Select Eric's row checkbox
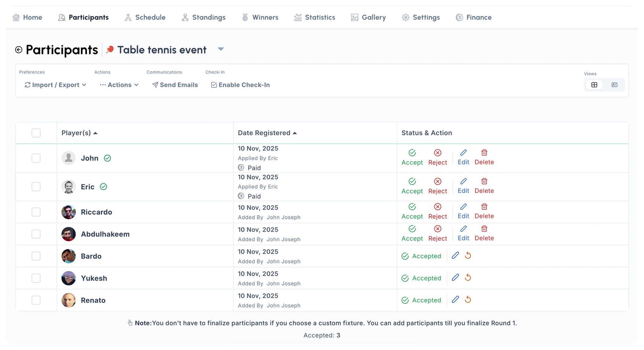This screenshot has height=350, width=644. (x=36, y=187)
